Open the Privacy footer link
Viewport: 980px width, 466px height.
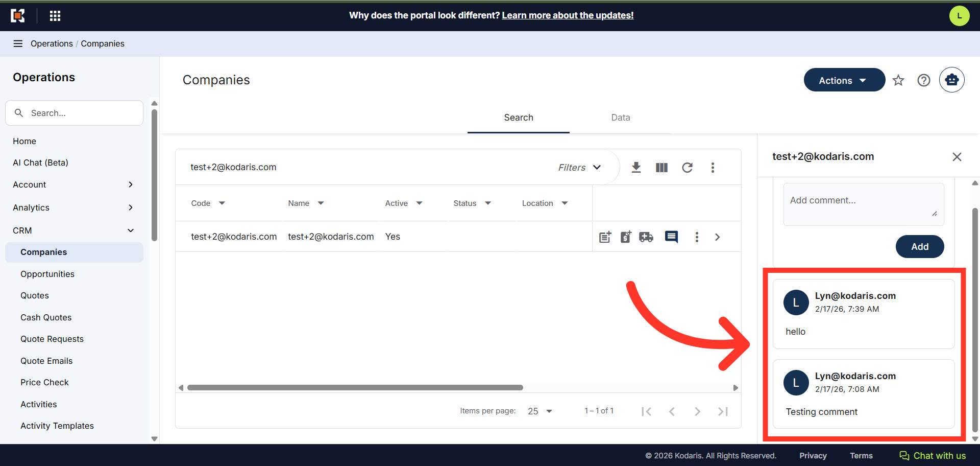(813, 456)
